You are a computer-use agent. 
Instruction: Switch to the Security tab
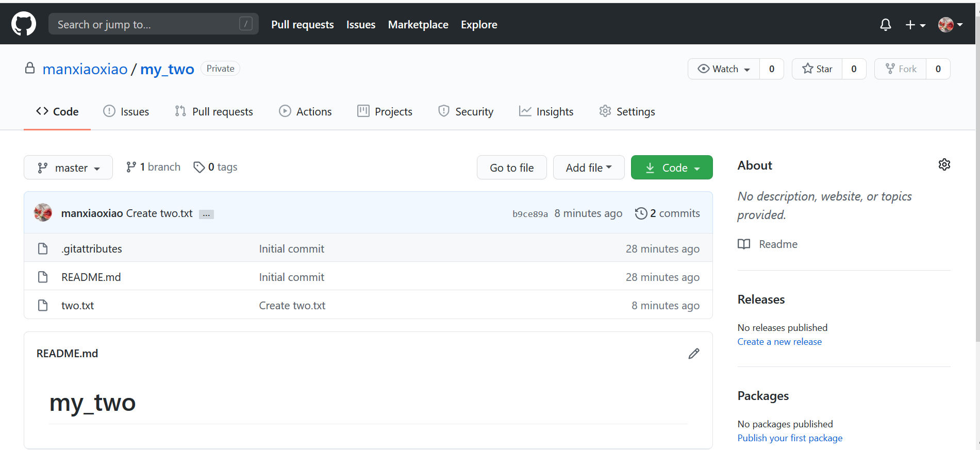466,111
